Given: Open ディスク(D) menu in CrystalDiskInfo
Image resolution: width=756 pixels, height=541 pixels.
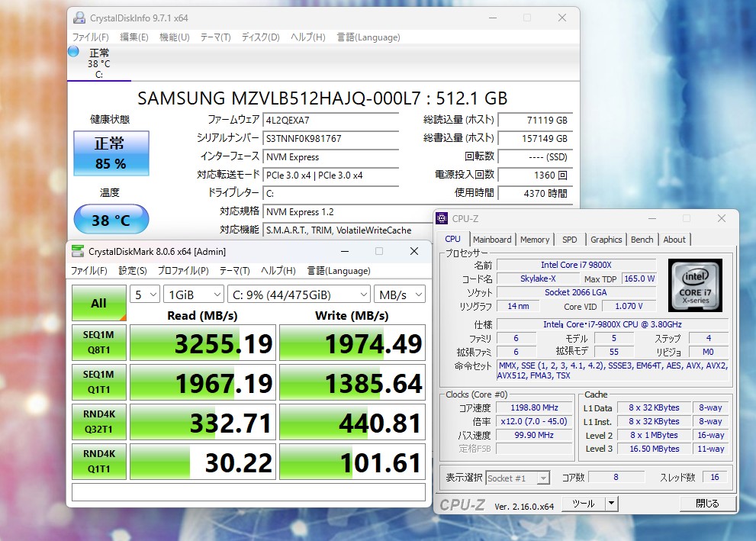Looking at the screenshot, I should 260,37.
